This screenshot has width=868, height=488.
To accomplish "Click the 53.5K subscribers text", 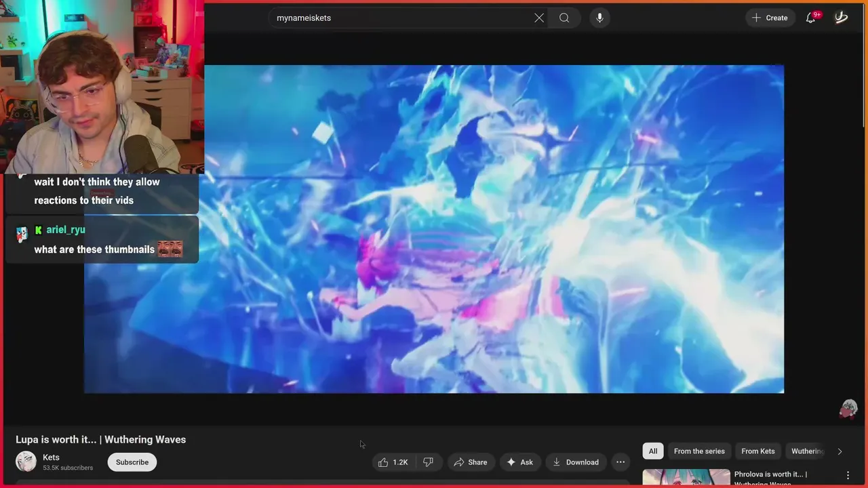I will click(68, 468).
